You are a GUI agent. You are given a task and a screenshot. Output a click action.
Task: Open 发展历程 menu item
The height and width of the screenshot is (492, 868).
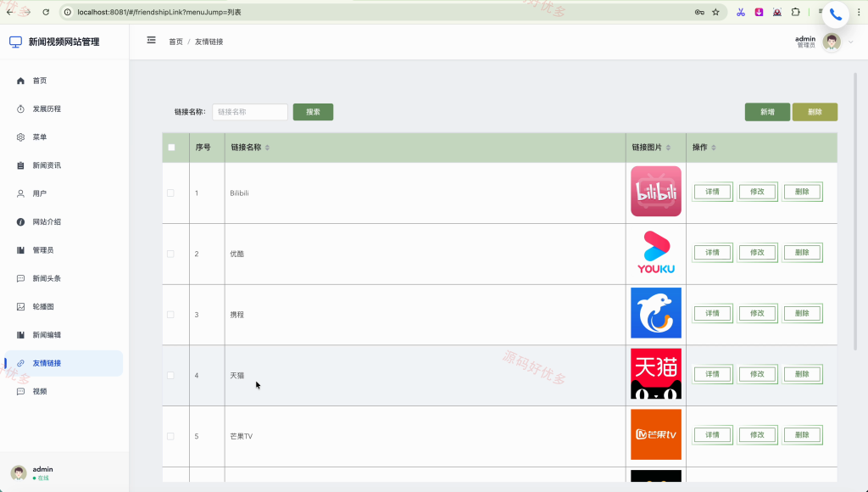(x=64, y=109)
